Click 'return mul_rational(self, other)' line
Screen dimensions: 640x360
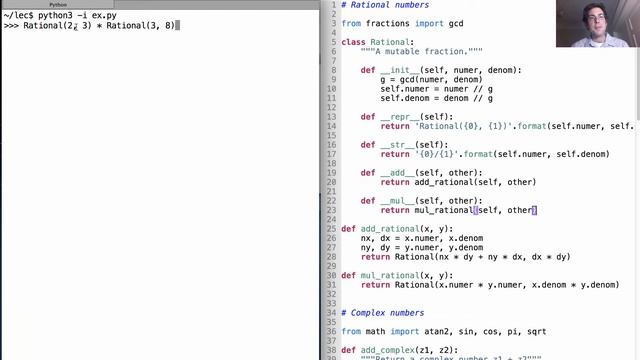pos(458,211)
